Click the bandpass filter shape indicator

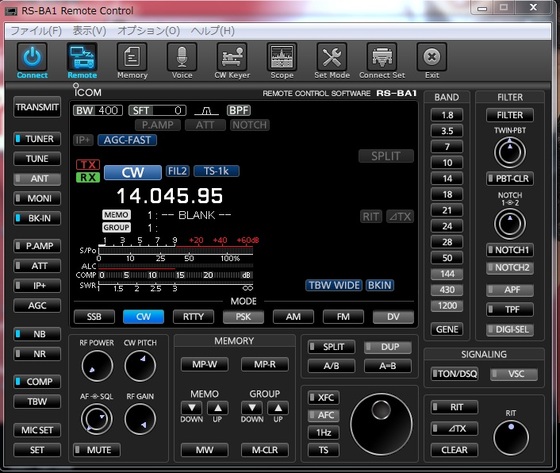(x=206, y=111)
